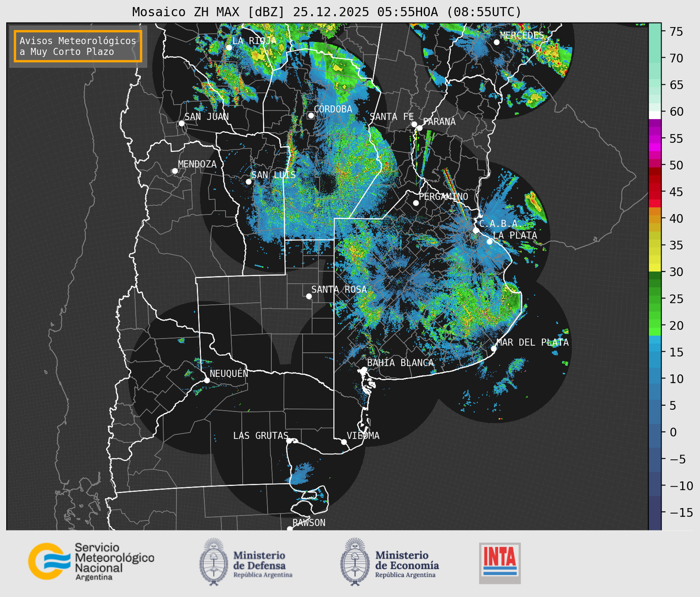The height and width of the screenshot is (597, 700).
Task: Click the Bahía Blanca label text
Action: tap(400, 362)
